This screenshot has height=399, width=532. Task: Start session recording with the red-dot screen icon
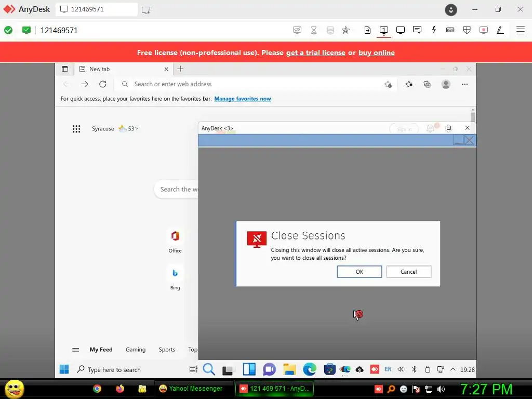484,30
